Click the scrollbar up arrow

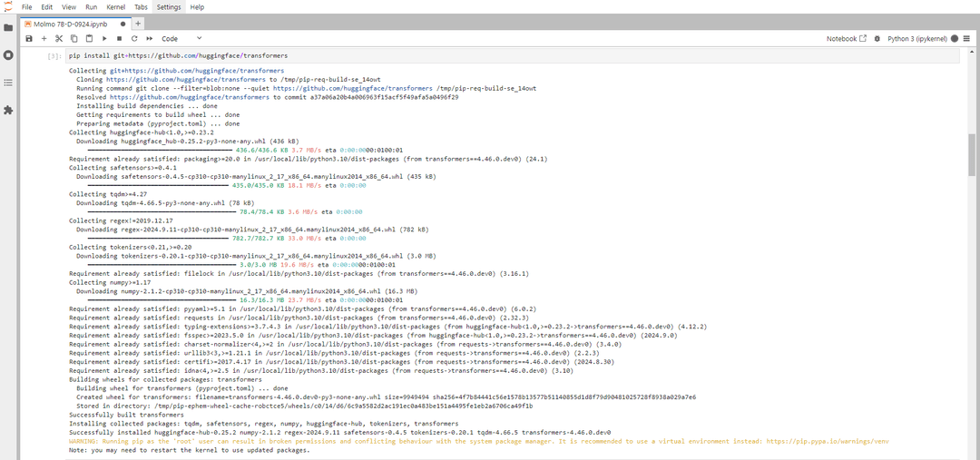point(973,51)
